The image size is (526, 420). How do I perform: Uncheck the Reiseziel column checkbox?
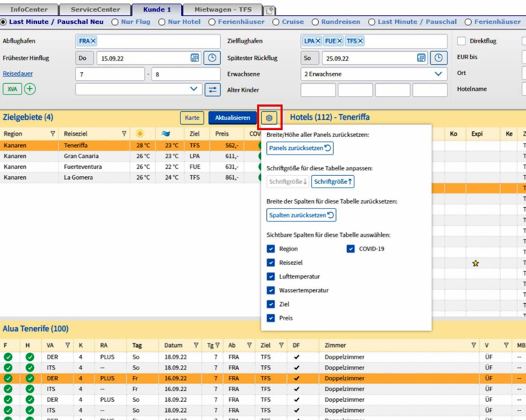pos(271,263)
